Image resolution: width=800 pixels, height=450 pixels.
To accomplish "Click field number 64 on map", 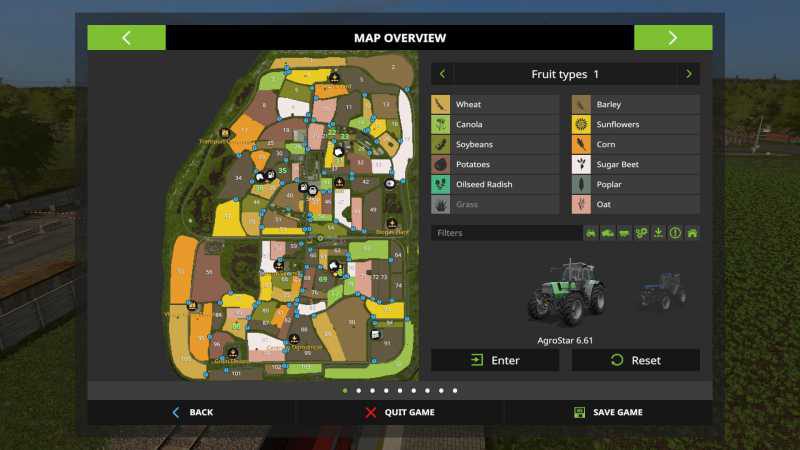I will tap(398, 255).
